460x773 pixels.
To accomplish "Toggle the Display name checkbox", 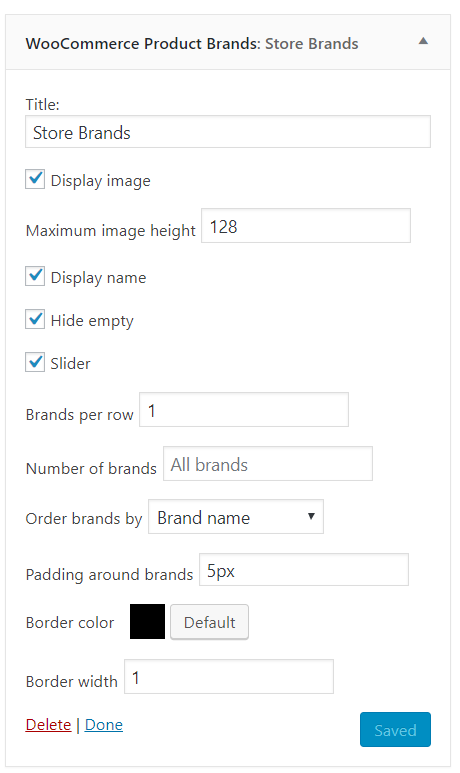I will tap(35, 277).
